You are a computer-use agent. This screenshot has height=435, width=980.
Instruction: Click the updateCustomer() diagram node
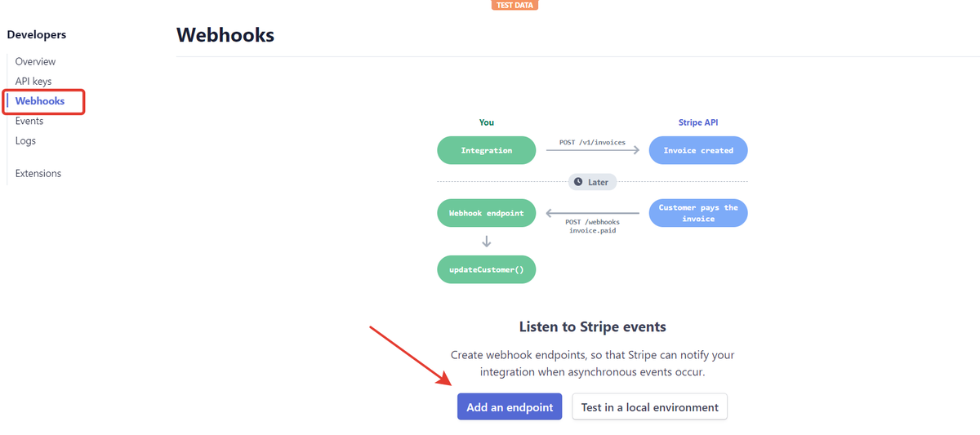point(487,269)
